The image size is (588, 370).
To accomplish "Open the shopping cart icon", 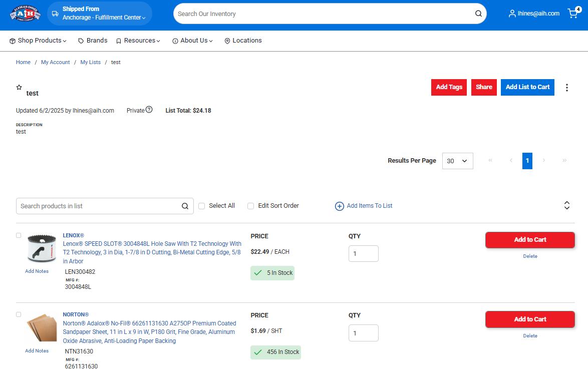I will [x=572, y=14].
